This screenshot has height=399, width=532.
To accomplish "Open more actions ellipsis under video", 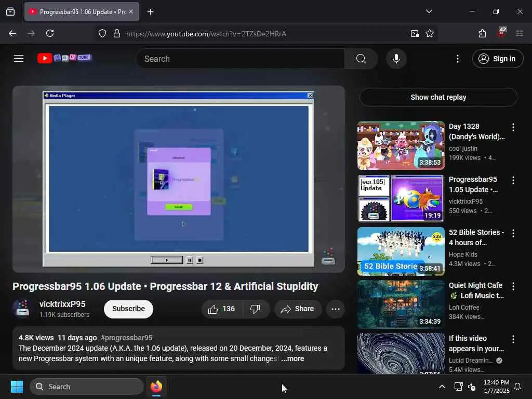I will (335, 309).
